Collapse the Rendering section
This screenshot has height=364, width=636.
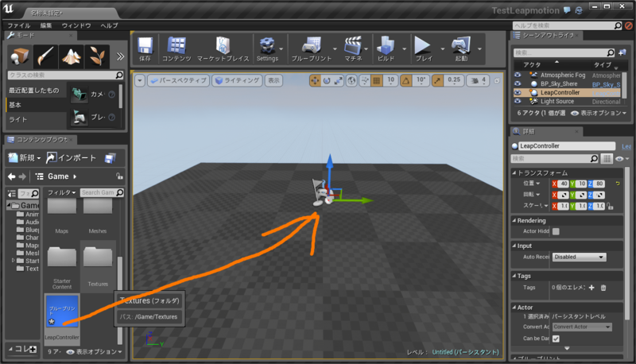coord(514,220)
